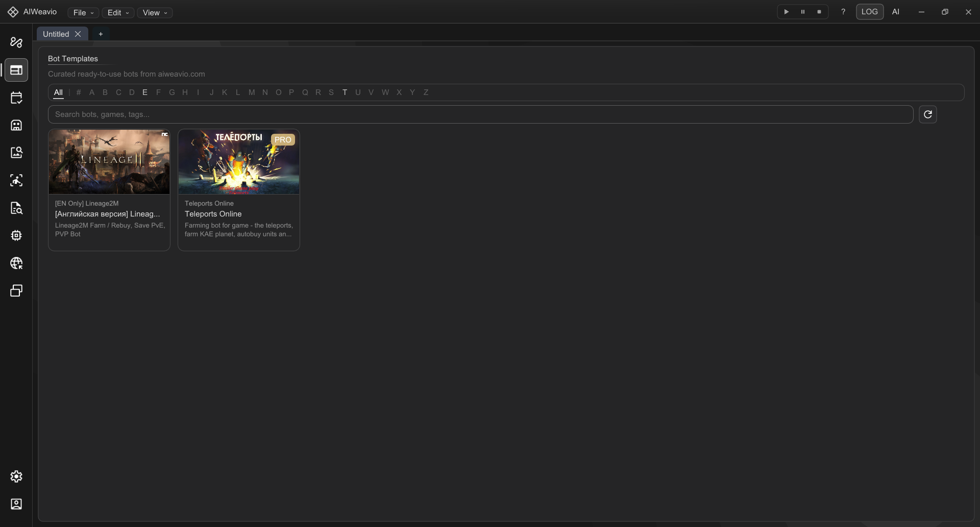The image size is (980, 527).
Task: Refresh the bot templates list
Action: click(928, 114)
